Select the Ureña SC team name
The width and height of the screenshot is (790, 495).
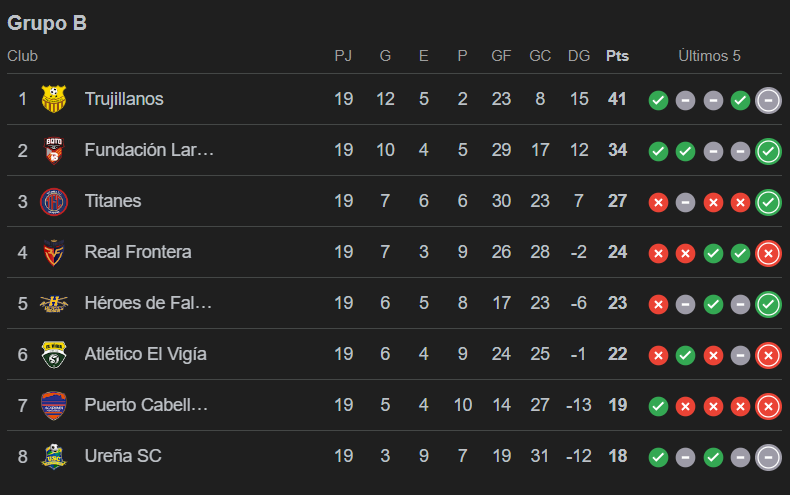coord(123,456)
